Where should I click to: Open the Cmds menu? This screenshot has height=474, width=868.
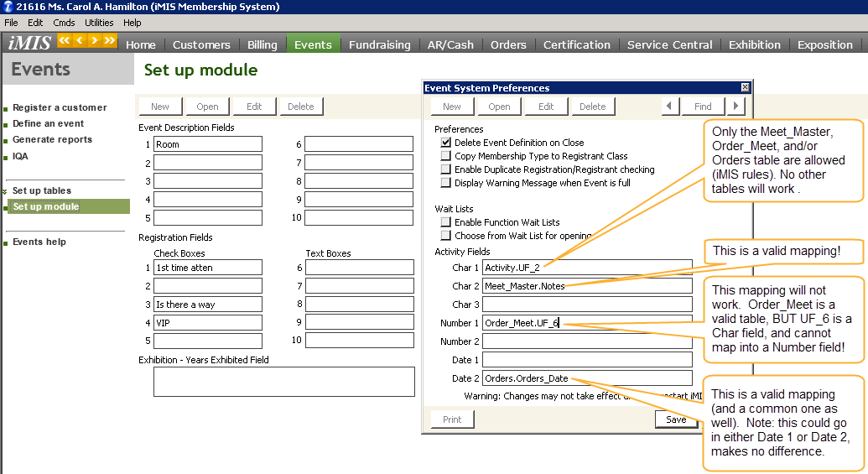(64, 23)
